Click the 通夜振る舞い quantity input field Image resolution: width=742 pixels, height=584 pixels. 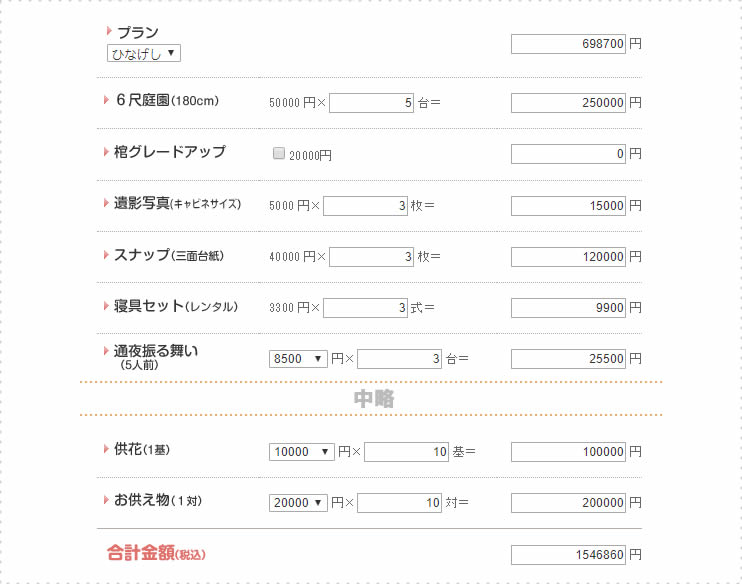pyautogui.click(x=399, y=359)
